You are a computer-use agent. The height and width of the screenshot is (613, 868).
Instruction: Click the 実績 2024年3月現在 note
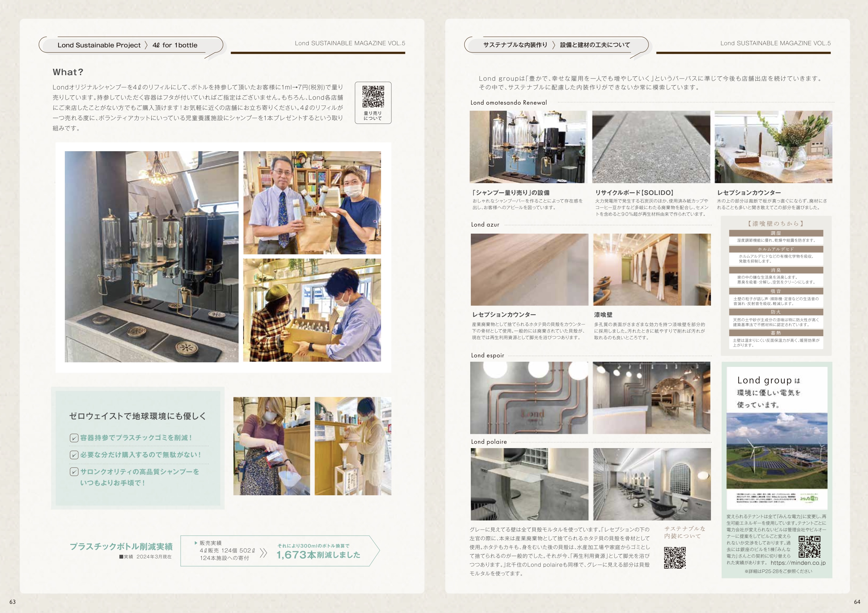click(145, 557)
